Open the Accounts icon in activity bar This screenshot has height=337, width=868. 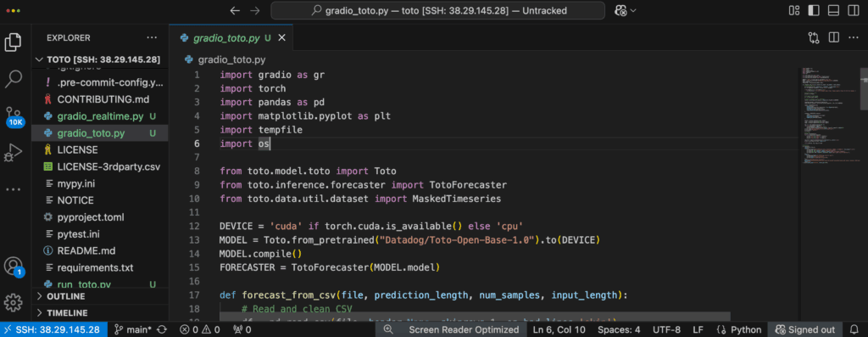[x=14, y=266]
